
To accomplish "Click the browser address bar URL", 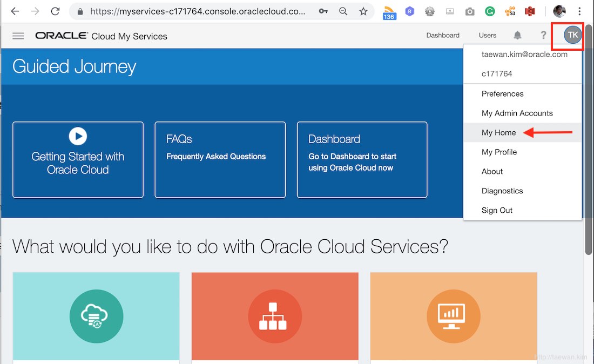I will tap(198, 11).
